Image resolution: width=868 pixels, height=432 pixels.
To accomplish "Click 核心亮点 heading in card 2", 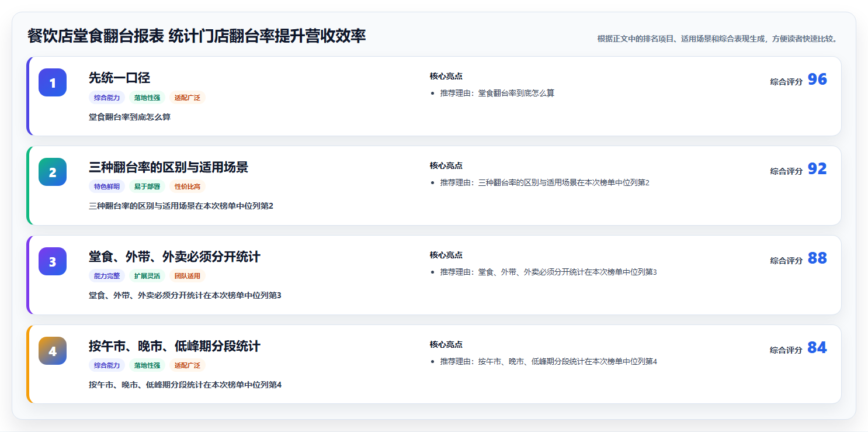I will [446, 165].
